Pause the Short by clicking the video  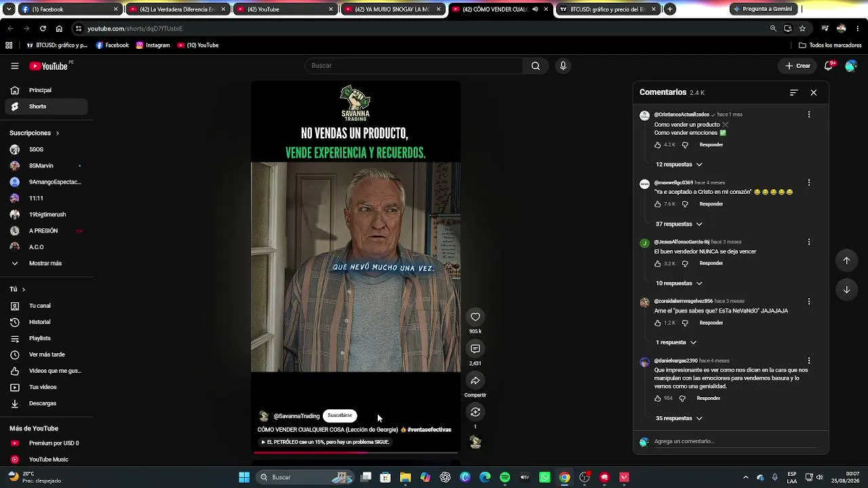click(x=355, y=267)
